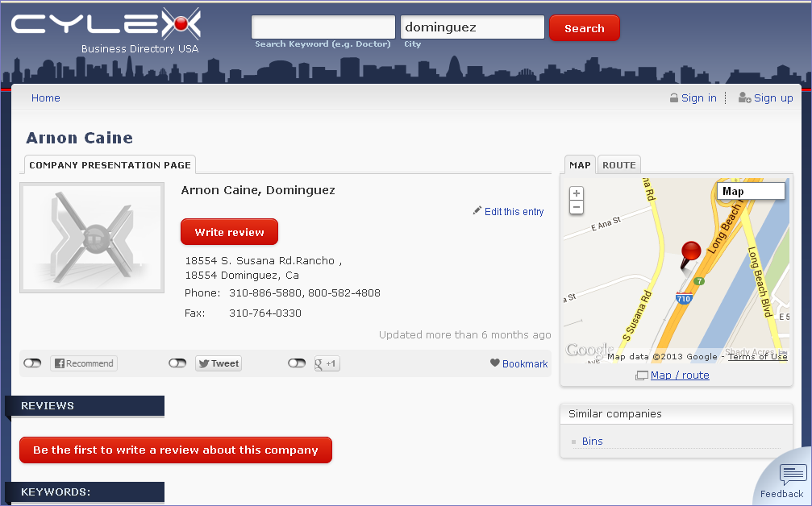Click the lock icon next to Sign in
812x506 pixels.
coord(673,98)
